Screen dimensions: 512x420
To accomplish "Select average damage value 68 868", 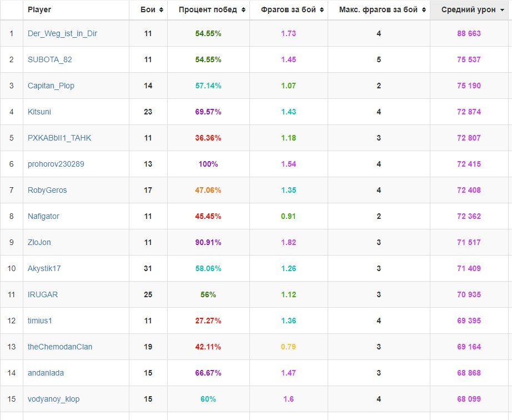I will pos(469,373).
